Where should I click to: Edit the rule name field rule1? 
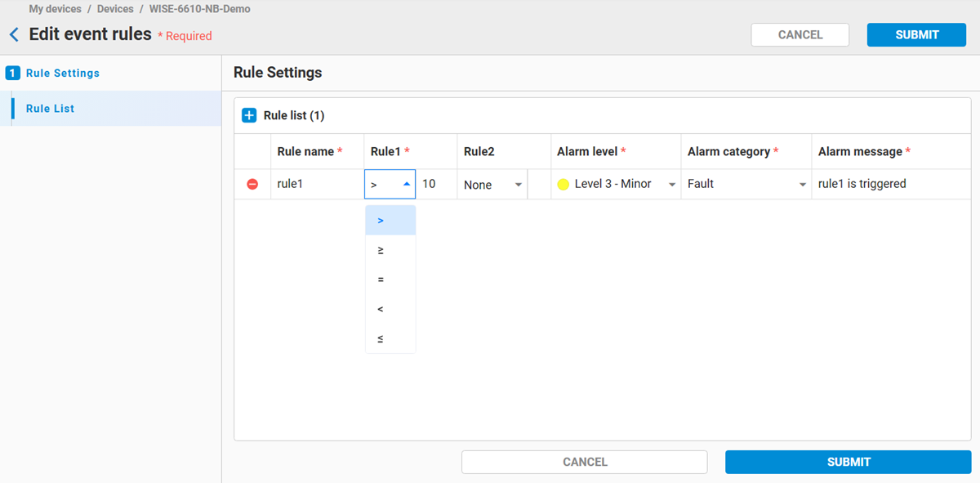click(x=315, y=185)
